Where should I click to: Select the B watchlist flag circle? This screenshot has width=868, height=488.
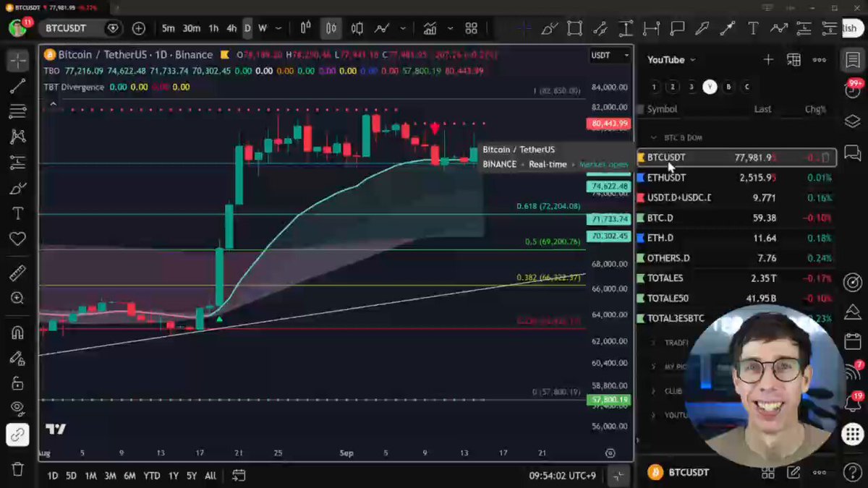coord(728,87)
